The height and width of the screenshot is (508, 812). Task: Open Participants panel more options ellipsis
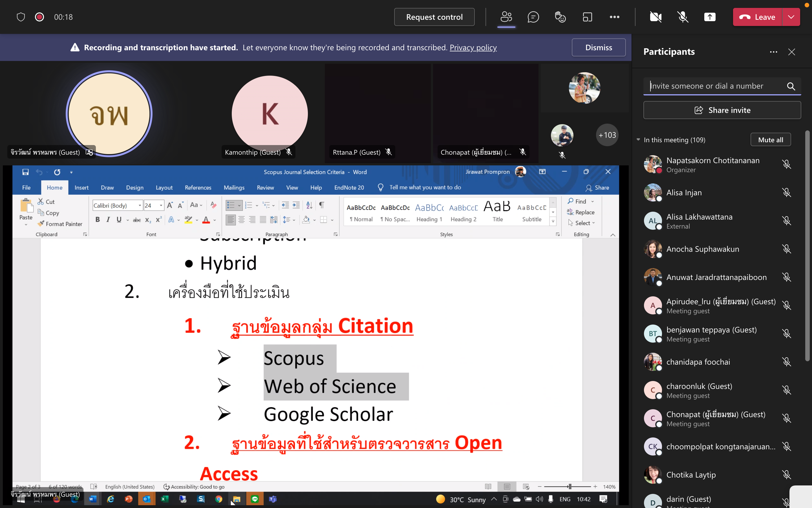pyautogui.click(x=773, y=52)
